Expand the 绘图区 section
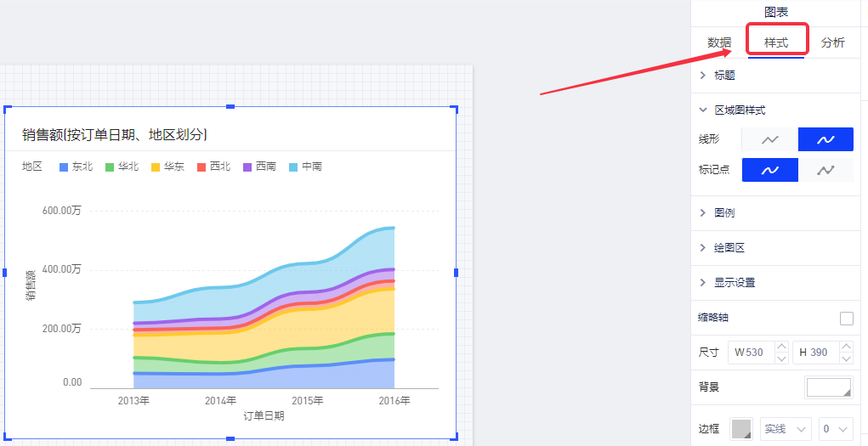This screenshot has width=868, height=446. [729, 248]
